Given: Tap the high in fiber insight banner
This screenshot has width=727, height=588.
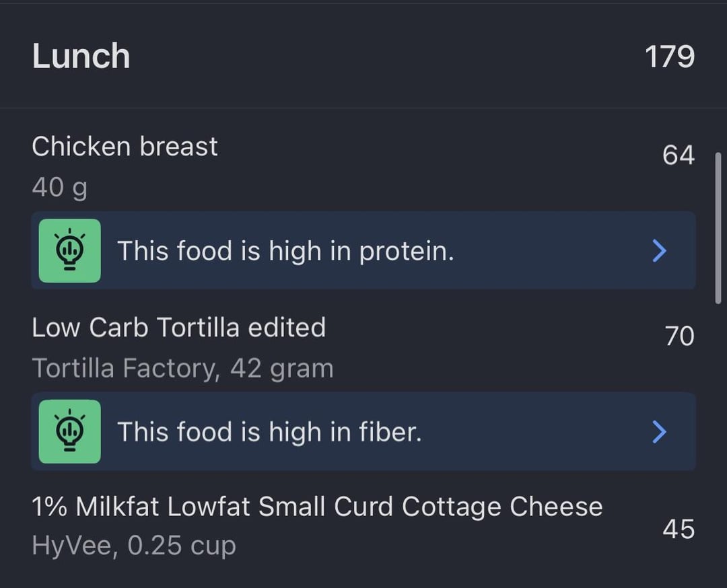Looking at the screenshot, I should 363,431.
